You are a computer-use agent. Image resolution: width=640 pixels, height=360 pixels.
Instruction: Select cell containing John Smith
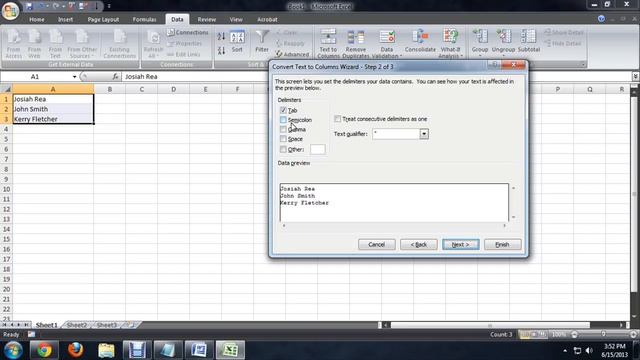(53, 109)
